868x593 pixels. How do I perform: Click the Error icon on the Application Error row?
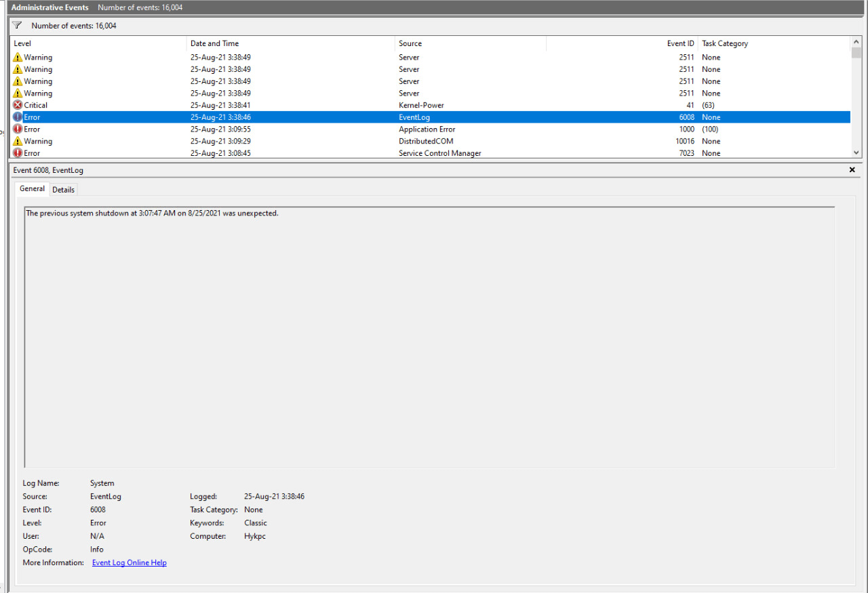[18, 129]
